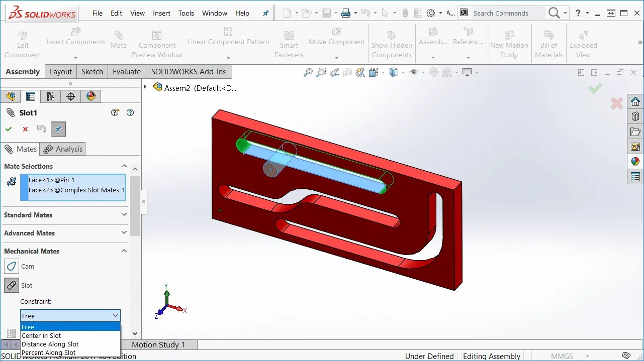Choose Center in Slot from the constraint list
Viewport: 644px width, 361px height.
41,335
